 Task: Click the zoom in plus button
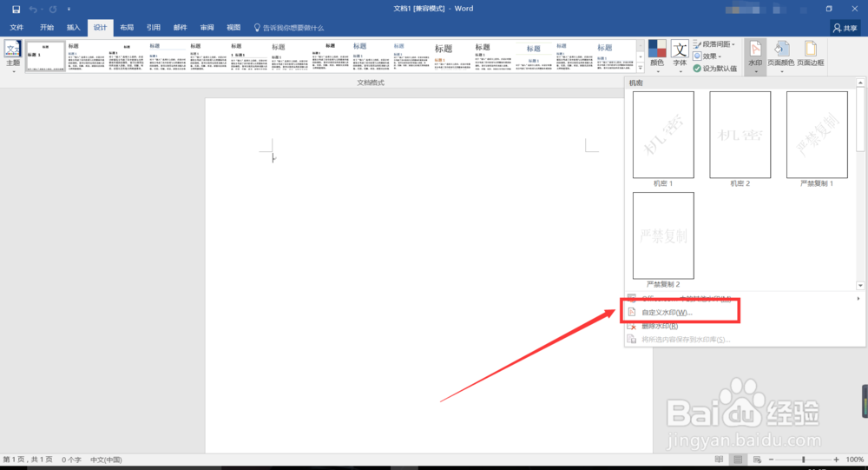836,460
